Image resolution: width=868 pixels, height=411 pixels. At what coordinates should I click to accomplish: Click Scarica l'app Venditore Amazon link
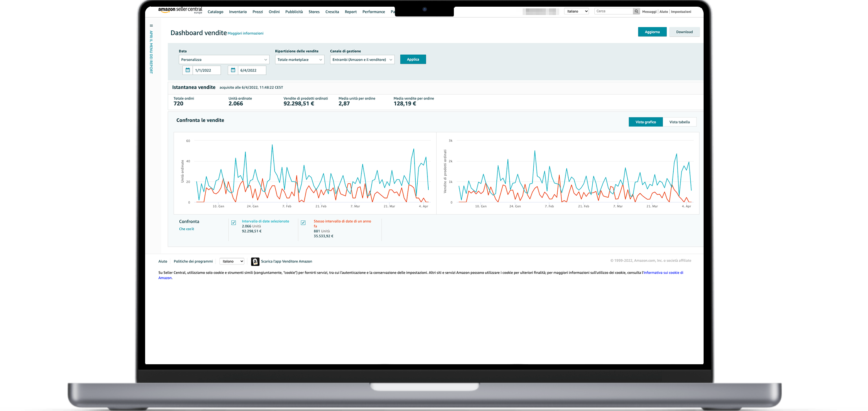coord(287,261)
